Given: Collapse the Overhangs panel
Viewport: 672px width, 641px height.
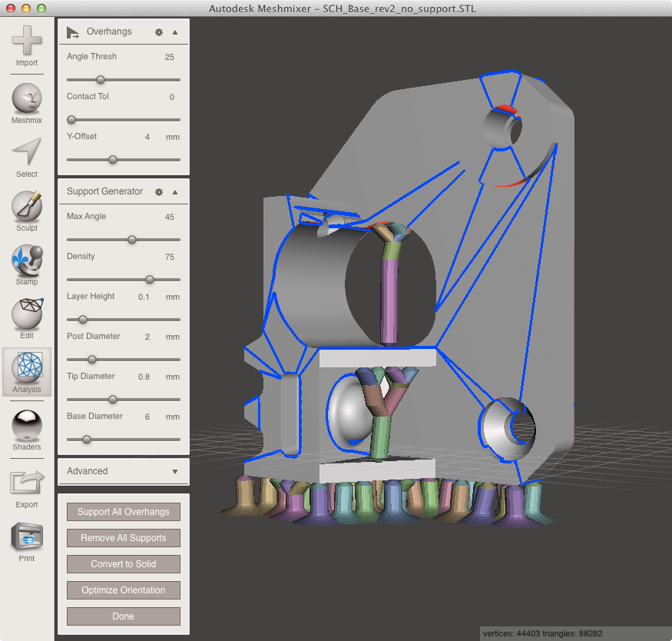Looking at the screenshot, I should coord(175,32).
